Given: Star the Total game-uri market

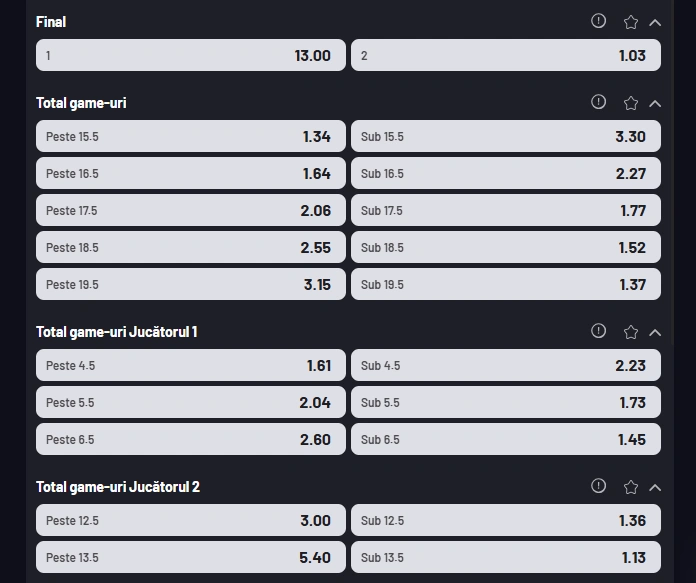Looking at the screenshot, I should pos(631,103).
